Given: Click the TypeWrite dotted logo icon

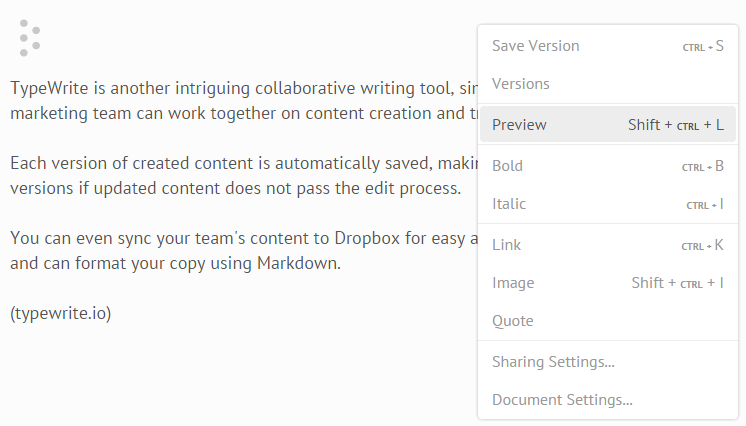Looking at the screenshot, I should (29, 38).
